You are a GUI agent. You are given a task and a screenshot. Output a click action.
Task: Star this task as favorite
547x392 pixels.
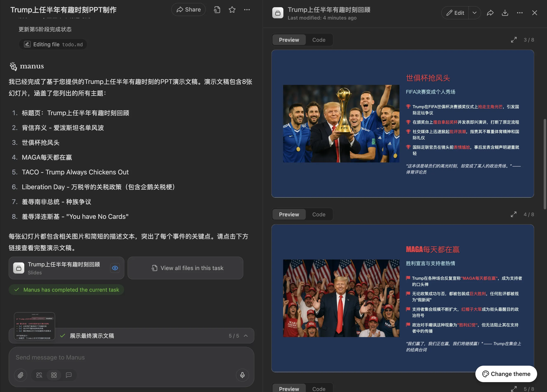pyautogui.click(x=232, y=10)
